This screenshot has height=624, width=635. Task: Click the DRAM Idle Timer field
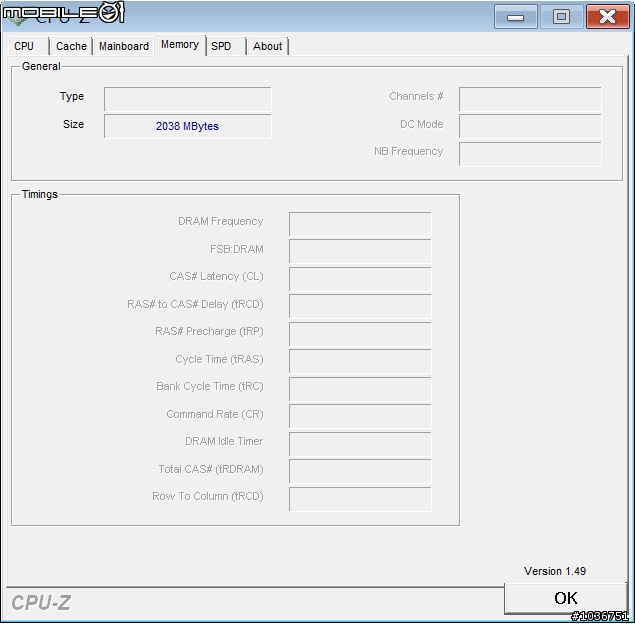point(360,444)
